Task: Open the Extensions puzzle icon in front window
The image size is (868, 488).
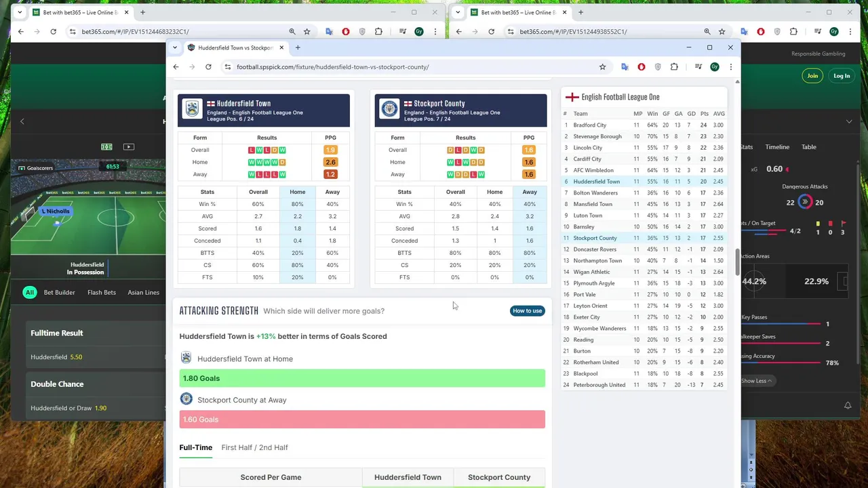Action: pyautogui.click(x=674, y=66)
